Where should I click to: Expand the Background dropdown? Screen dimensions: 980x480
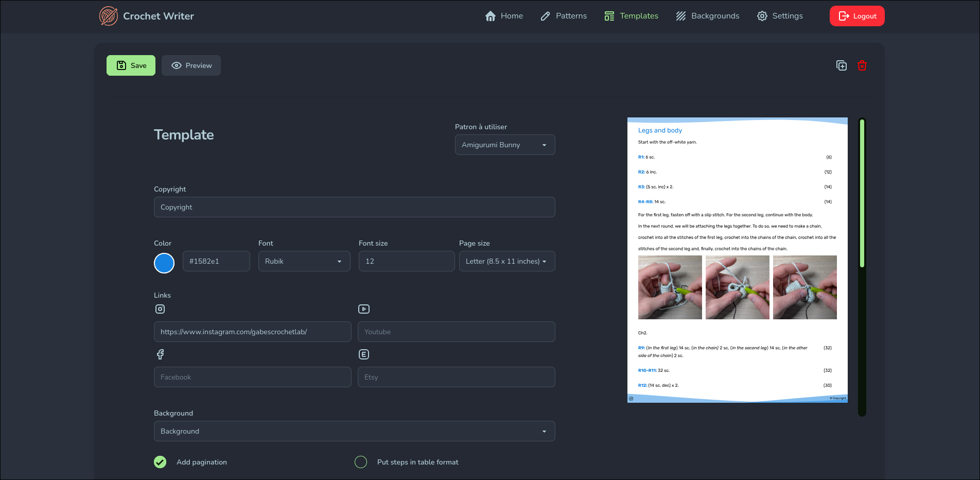pyautogui.click(x=355, y=431)
